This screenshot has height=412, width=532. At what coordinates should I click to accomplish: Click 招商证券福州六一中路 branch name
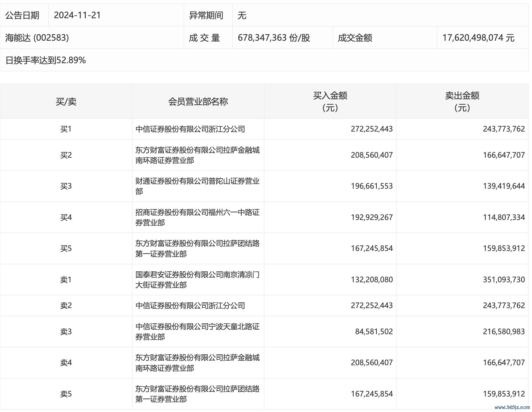(x=198, y=217)
